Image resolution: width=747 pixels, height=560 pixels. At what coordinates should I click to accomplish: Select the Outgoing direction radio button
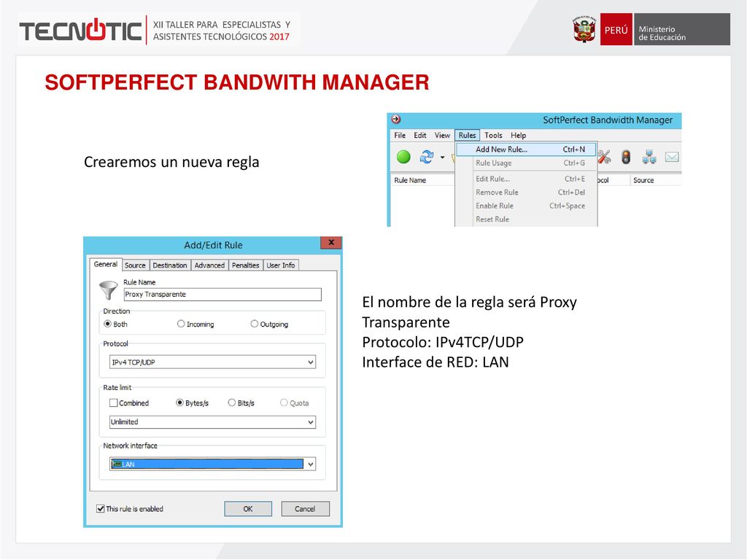click(269, 324)
